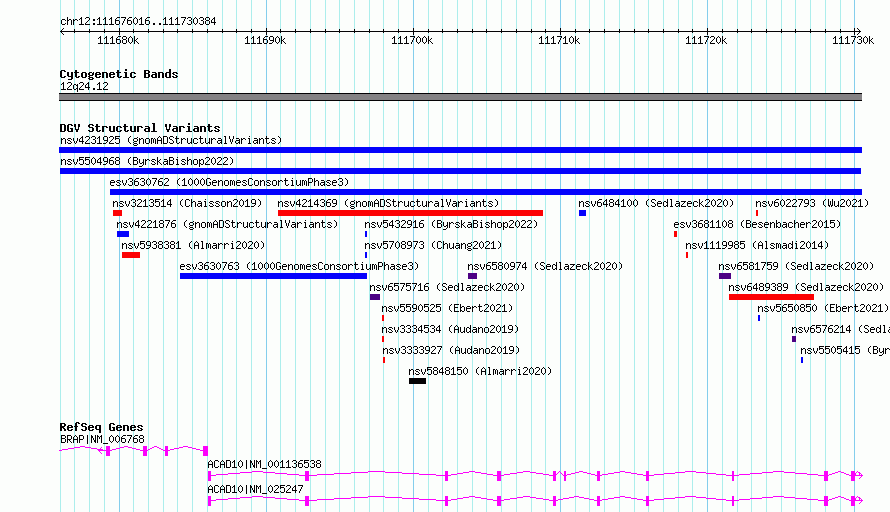This screenshot has height=512, width=890.
Task: Click the purple nsv6581759 variant block
Action: coord(725,276)
